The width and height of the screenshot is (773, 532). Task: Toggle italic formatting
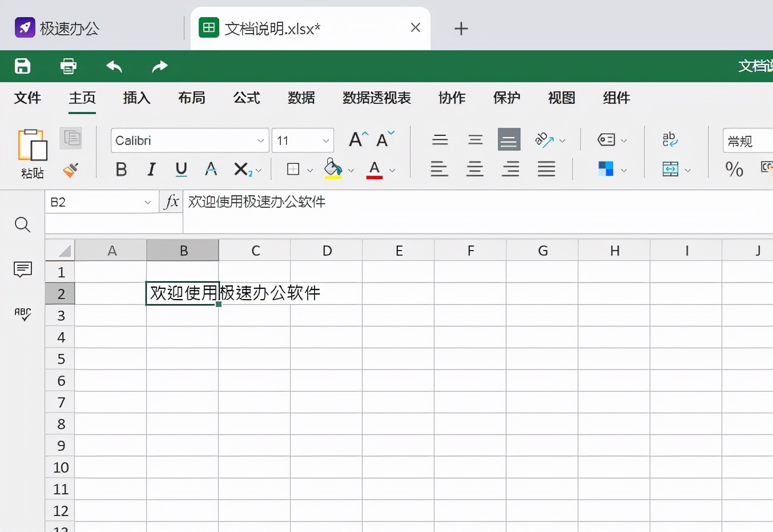click(x=151, y=169)
